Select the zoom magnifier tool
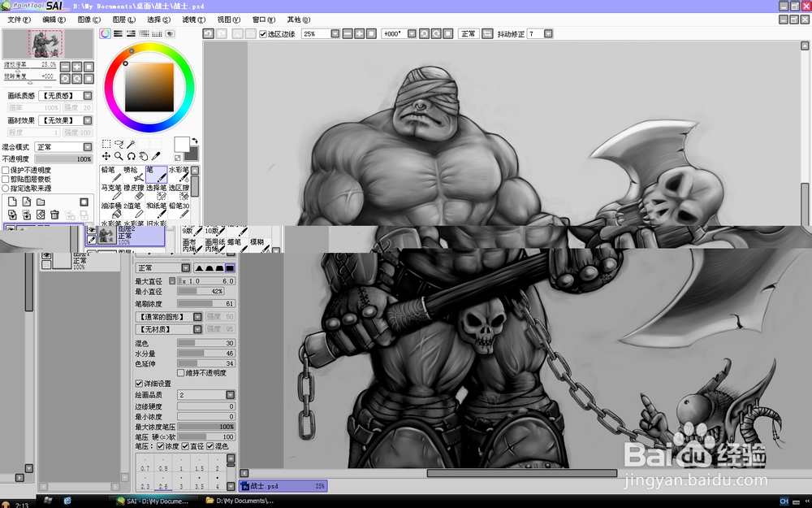Screen dimensions: 812x508 coord(119,156)
